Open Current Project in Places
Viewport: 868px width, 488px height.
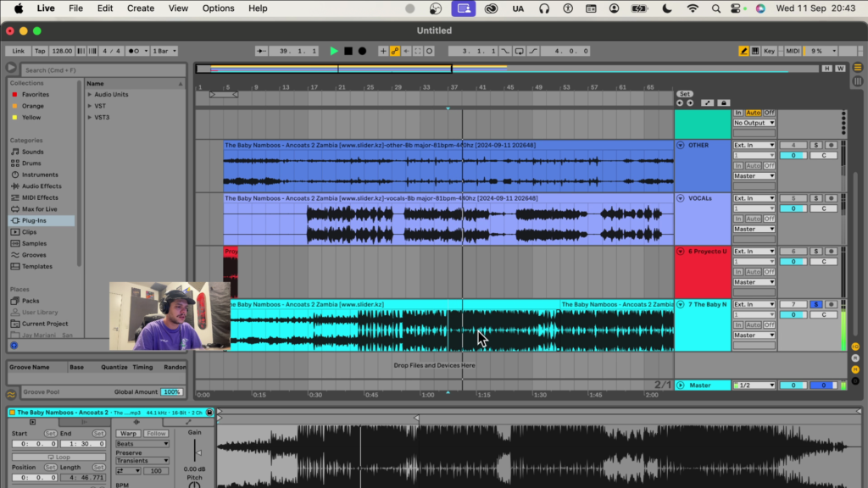(45, 324)
